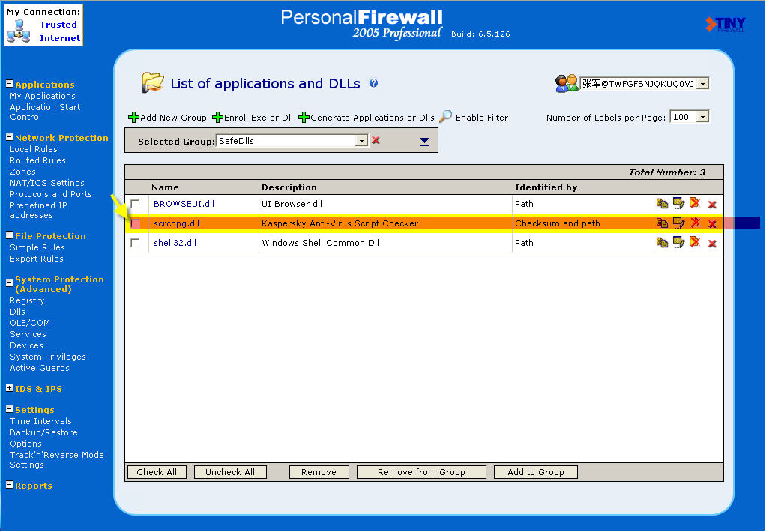Click the copy icon in the scrchpg.dll row

(x=662, y=223)
